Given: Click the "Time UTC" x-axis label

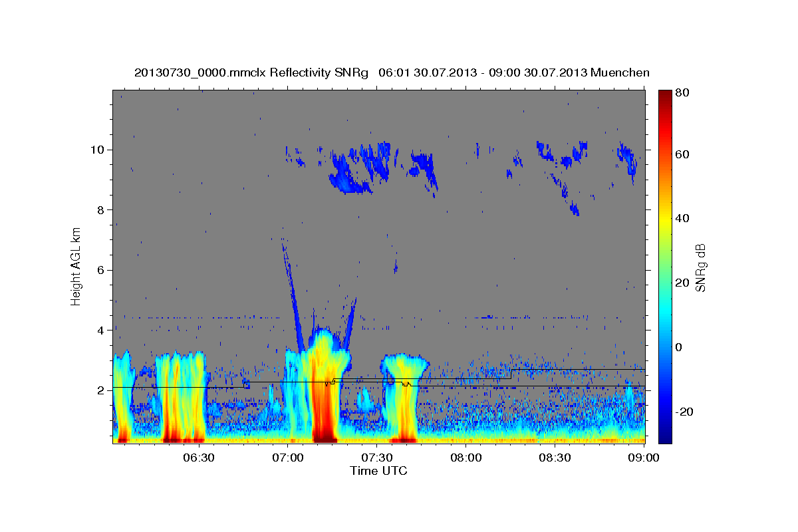Looking at the screenshot, I should 378,471.
